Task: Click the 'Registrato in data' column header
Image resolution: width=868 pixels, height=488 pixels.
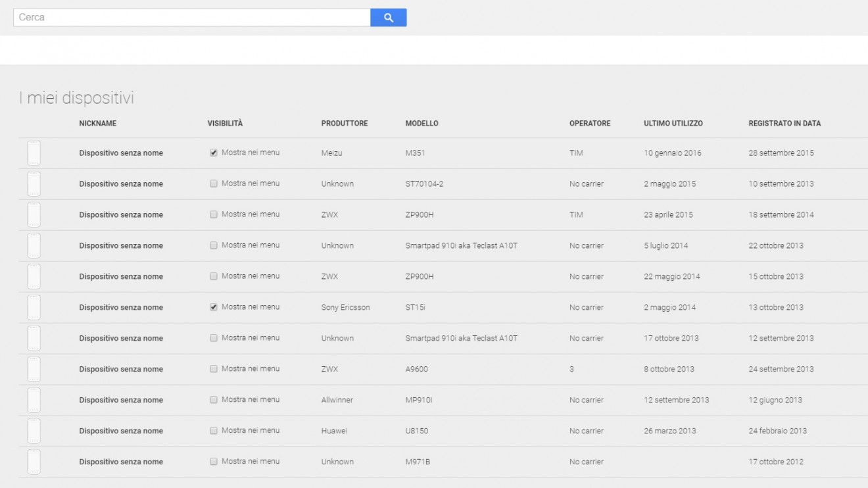Action: (x=784, y=124)
